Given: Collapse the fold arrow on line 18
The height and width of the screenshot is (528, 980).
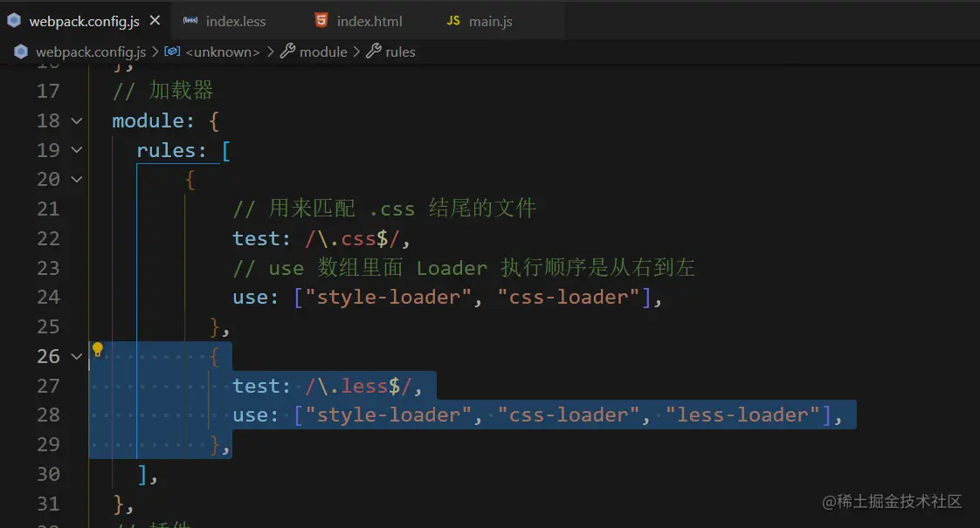Looking at the screenshot, I should coord(76,120).
